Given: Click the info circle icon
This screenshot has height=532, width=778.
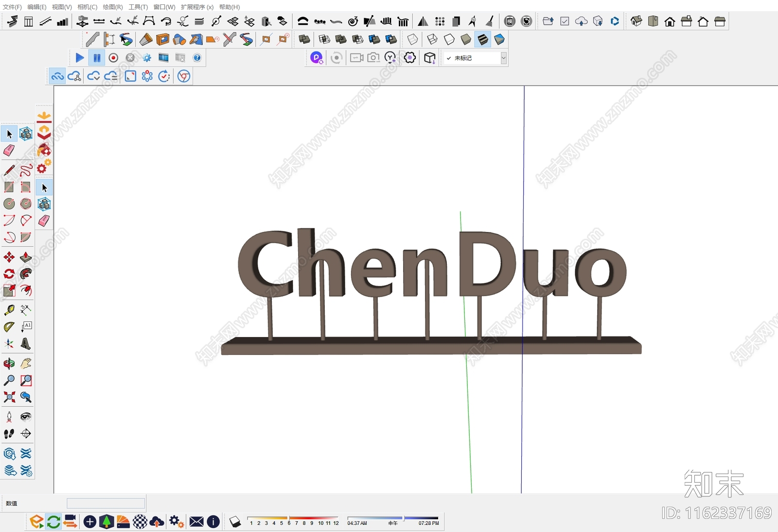Looking at the screenshot, I should point(213,522).
